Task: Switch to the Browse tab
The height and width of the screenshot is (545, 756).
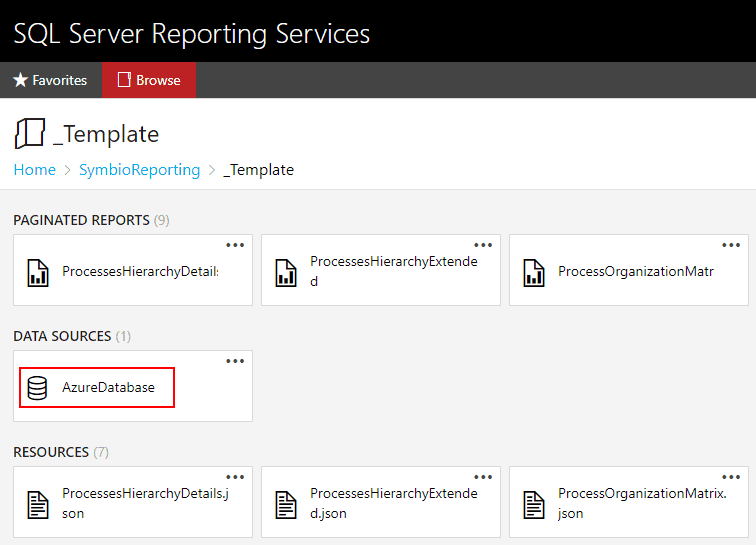Action: click(148, 80)
